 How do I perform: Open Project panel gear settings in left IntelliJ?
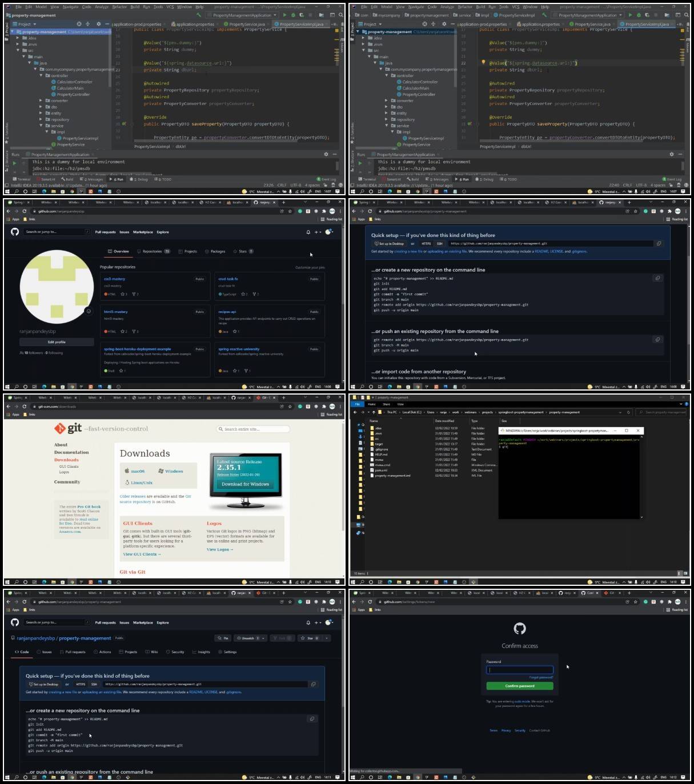pyautogui.click(x=98, y=24)
